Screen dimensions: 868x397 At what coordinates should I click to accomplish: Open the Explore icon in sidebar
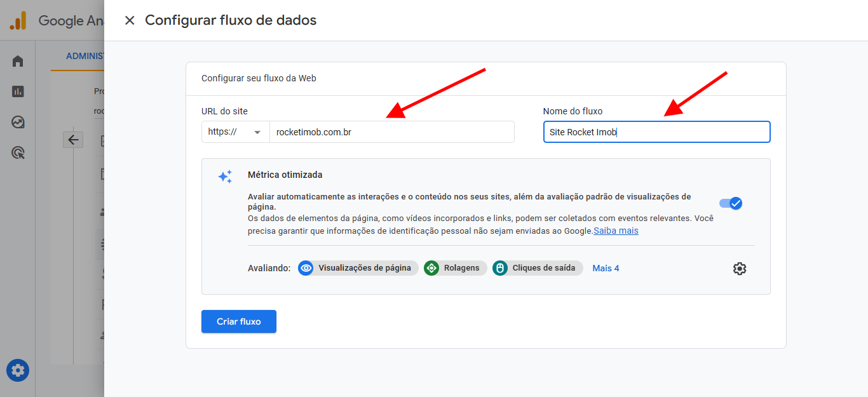click(18, 122)
